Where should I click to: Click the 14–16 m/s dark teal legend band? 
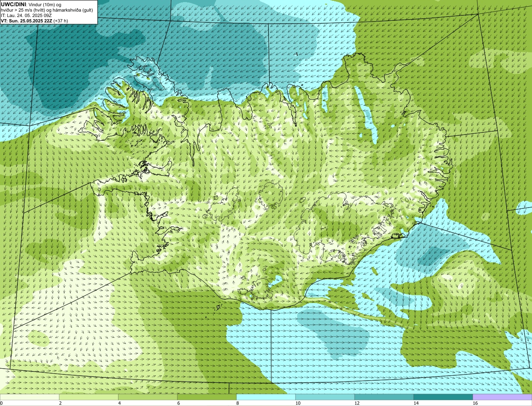tap(443, 397)
